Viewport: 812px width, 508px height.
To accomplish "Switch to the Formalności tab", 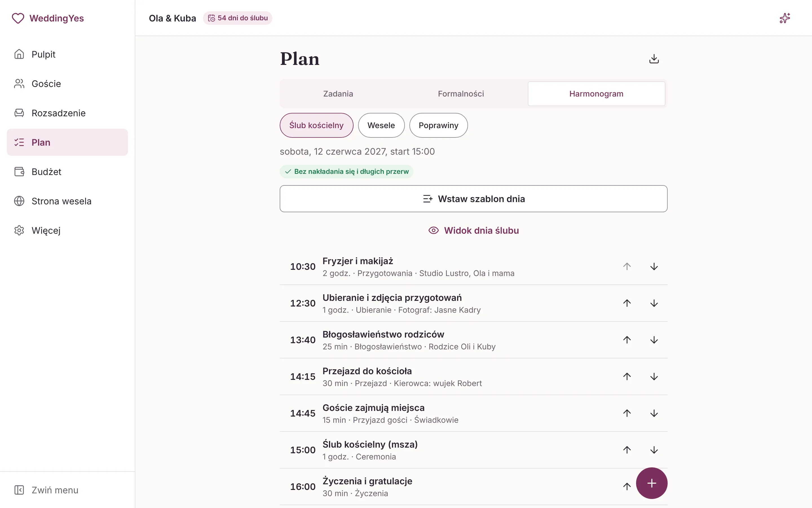I will pos(461,94).
